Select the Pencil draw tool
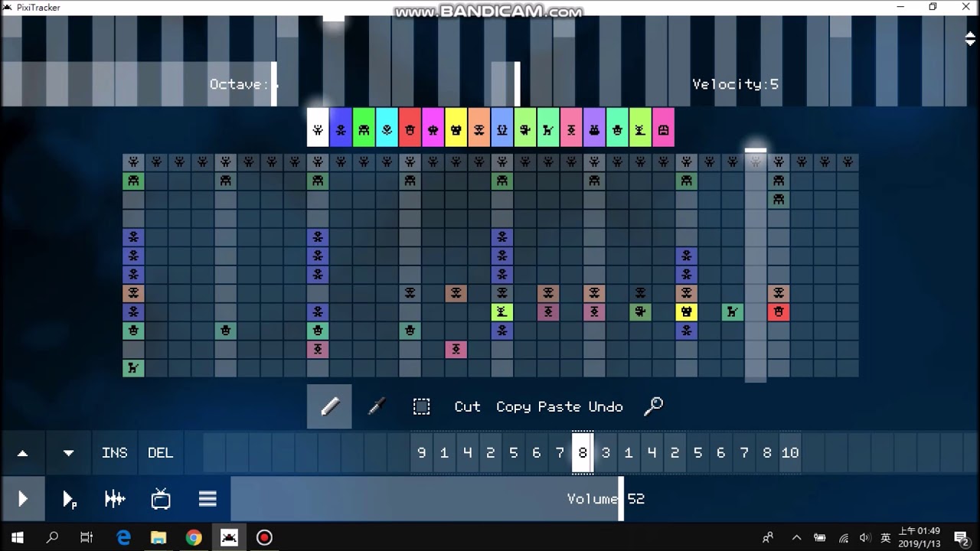 [x=329, y=406]
